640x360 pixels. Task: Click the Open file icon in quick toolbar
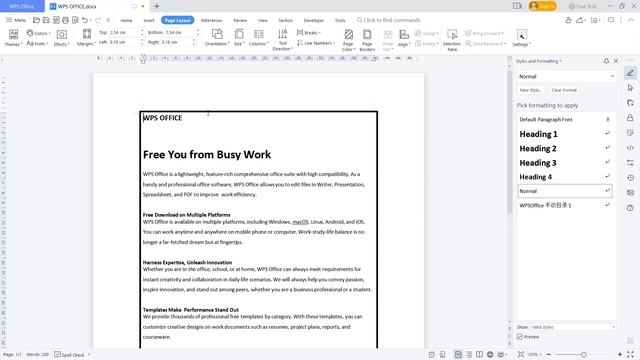(36, 20)
